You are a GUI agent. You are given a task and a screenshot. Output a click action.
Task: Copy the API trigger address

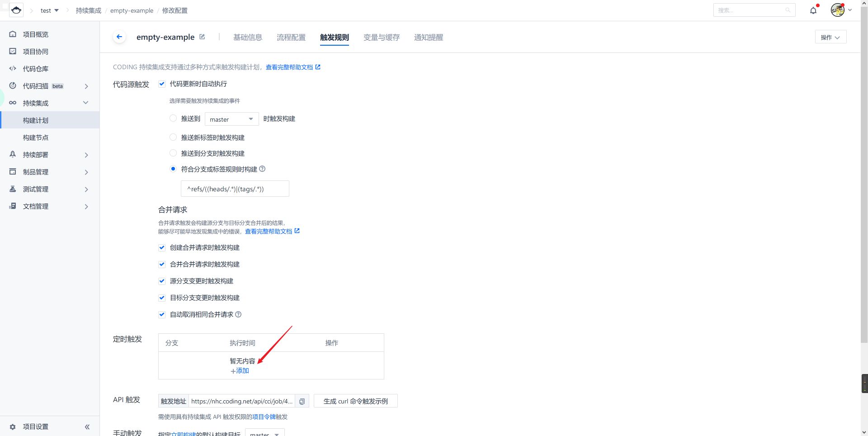302,401
